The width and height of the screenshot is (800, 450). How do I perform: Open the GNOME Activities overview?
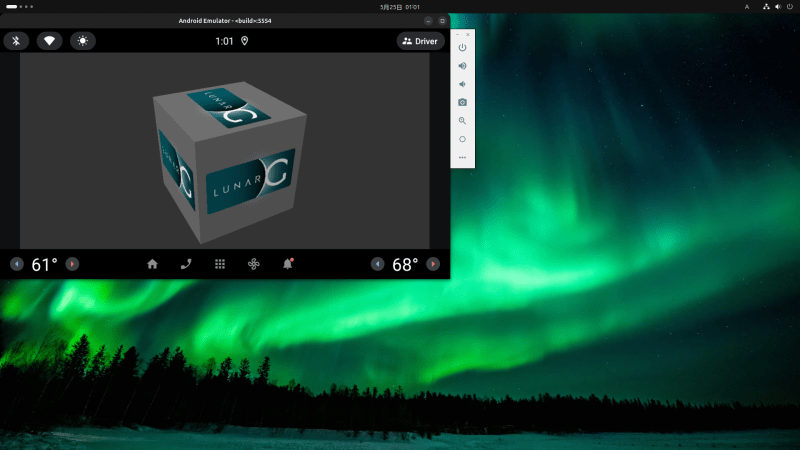pyautogui.click(x=19, y=7)
